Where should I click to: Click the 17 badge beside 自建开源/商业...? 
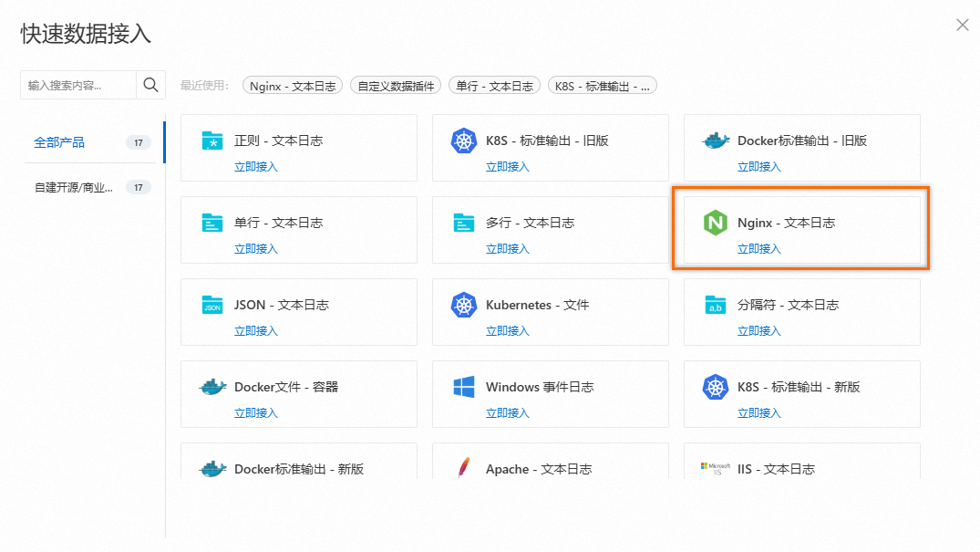coord(139,187)
